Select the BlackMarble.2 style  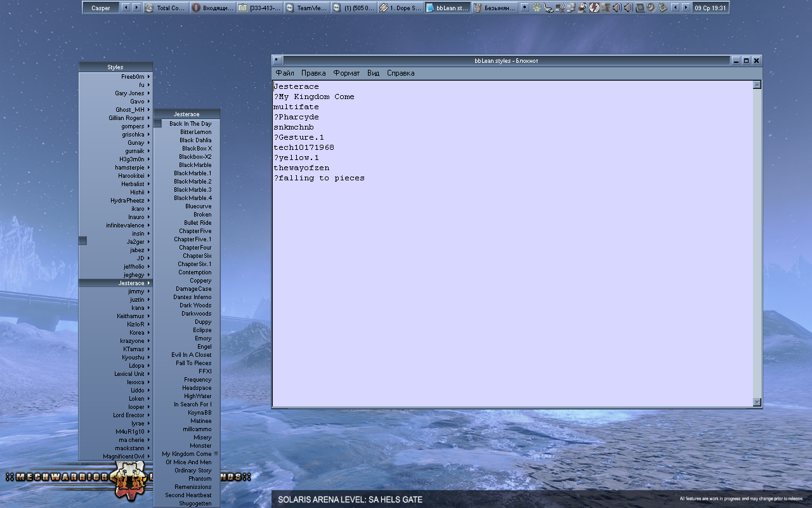192,181
